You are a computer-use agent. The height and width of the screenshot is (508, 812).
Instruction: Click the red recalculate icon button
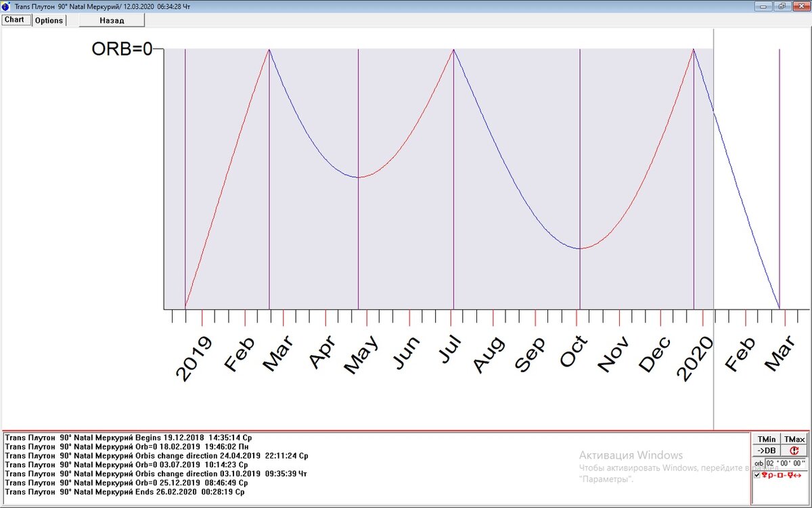click(794, 450)
